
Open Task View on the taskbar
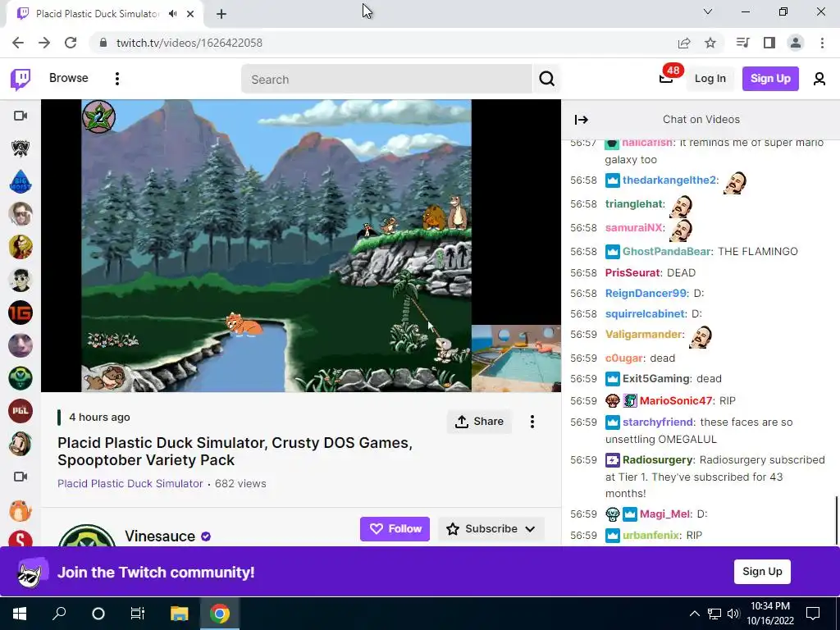138,614
